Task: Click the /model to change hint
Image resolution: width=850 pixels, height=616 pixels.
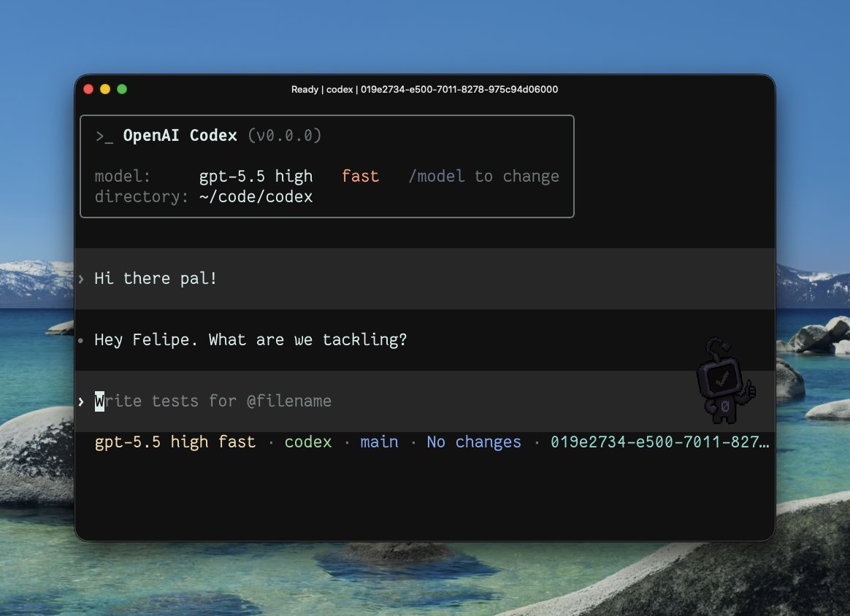Action: (x=483, y=177)
